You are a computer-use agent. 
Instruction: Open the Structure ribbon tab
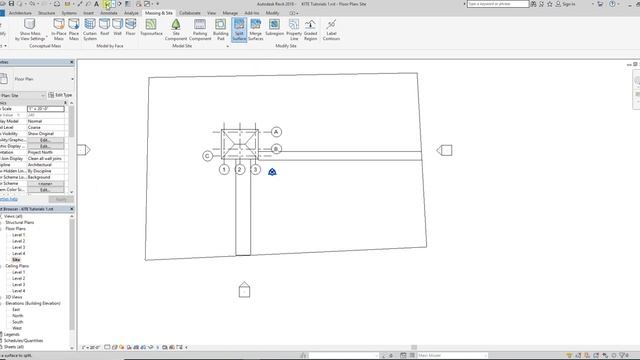[47, 13]
